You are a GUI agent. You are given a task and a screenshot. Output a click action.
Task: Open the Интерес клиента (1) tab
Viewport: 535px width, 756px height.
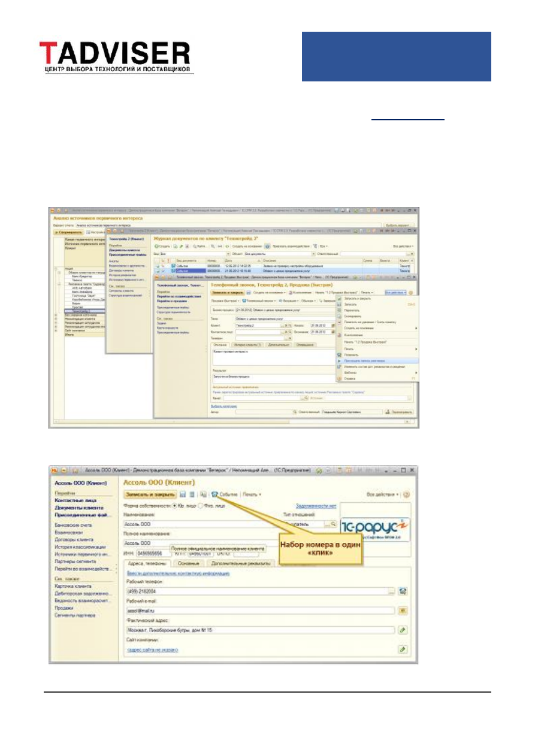pyautogui.click(x=248, y=345)
